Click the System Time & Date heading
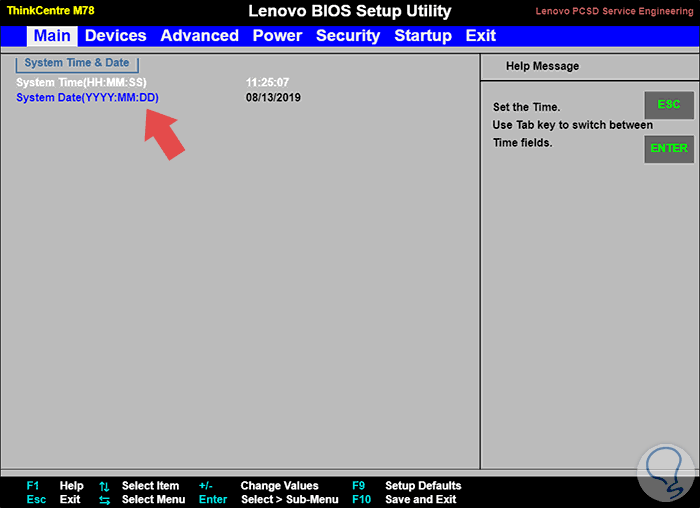Image resolution: width=700 pixels, height=508 pixels. tap(77, 63)
